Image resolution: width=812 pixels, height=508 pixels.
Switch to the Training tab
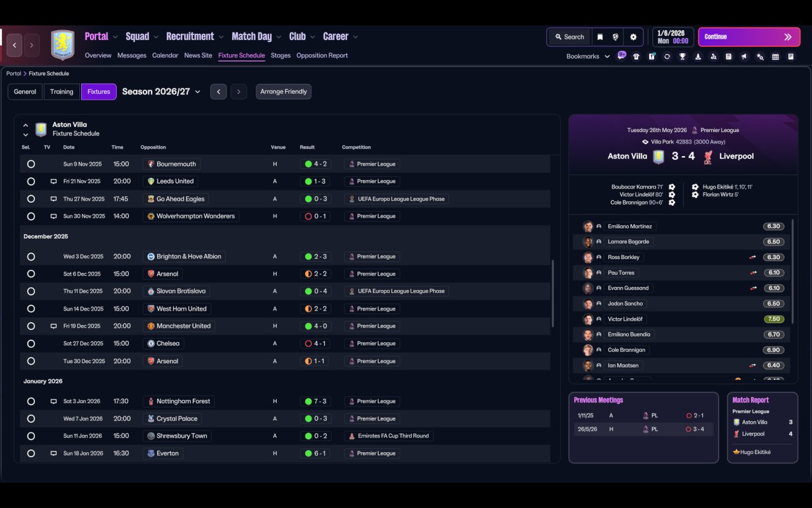pyautogui.click(x=62, y=91)
